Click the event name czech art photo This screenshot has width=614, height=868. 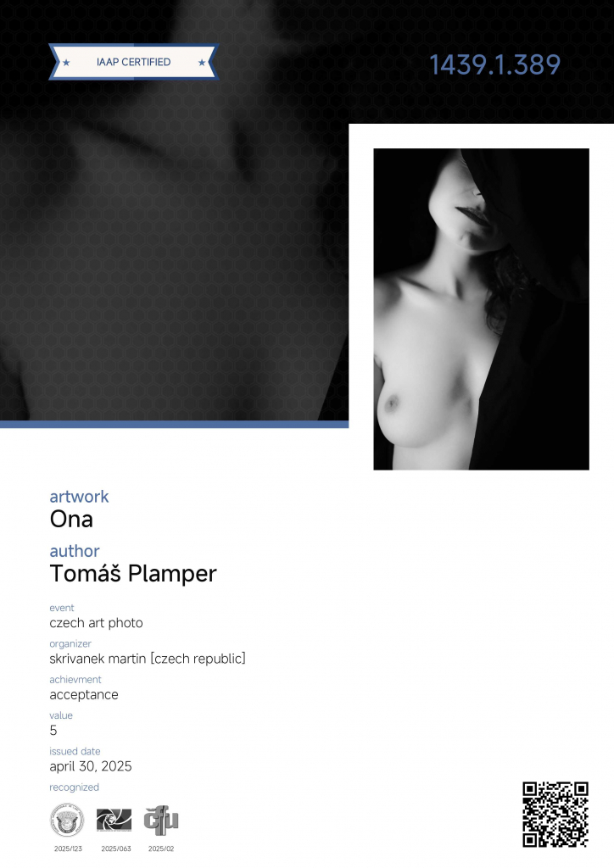97,623
